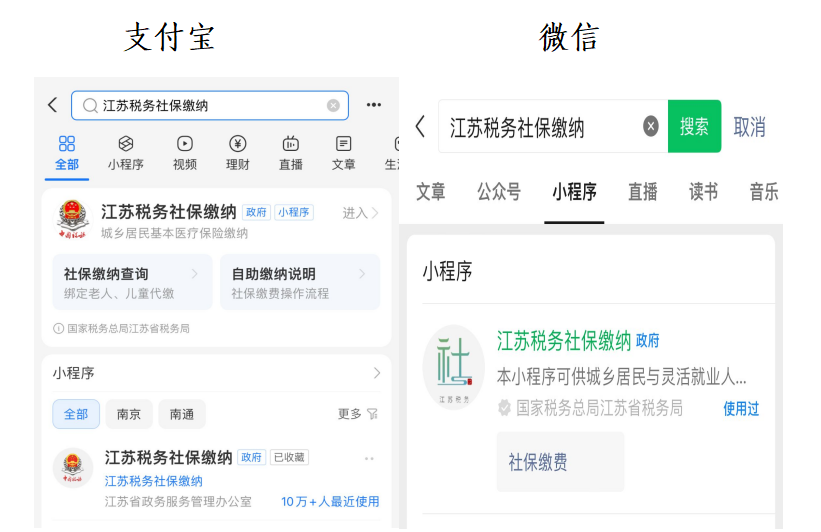Image resolution: width=821 pixels, height=532 pixels.
Task: Clear the WeChat search field
Action: [x=651, y=126]
